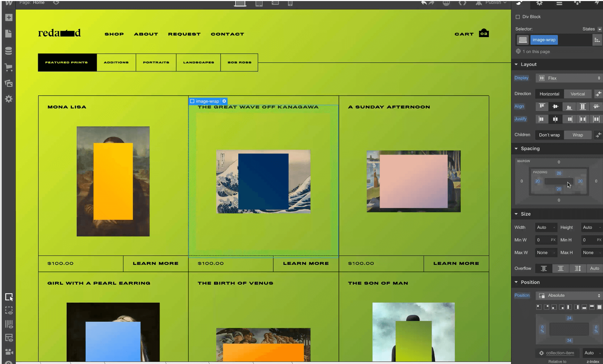This screenshot has width=603, height=364.
Task: Toggle X-ray mode icon in sidebar
Action: 9,311
